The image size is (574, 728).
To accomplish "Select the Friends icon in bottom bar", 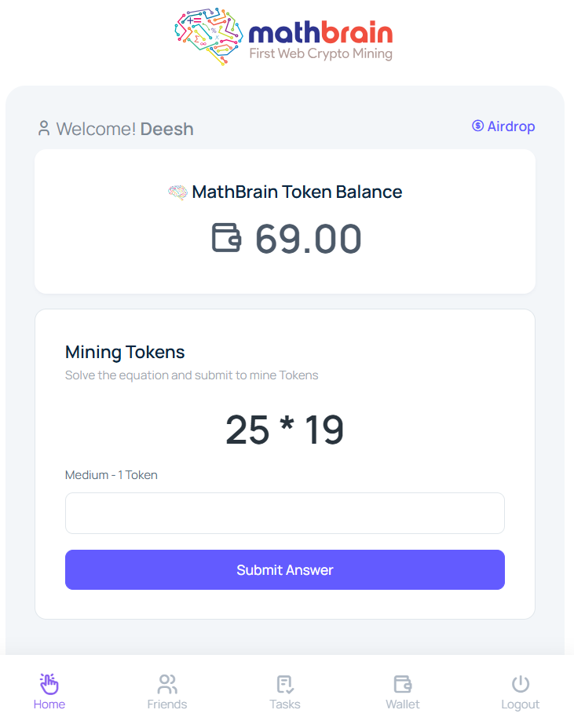I will 166,683.
